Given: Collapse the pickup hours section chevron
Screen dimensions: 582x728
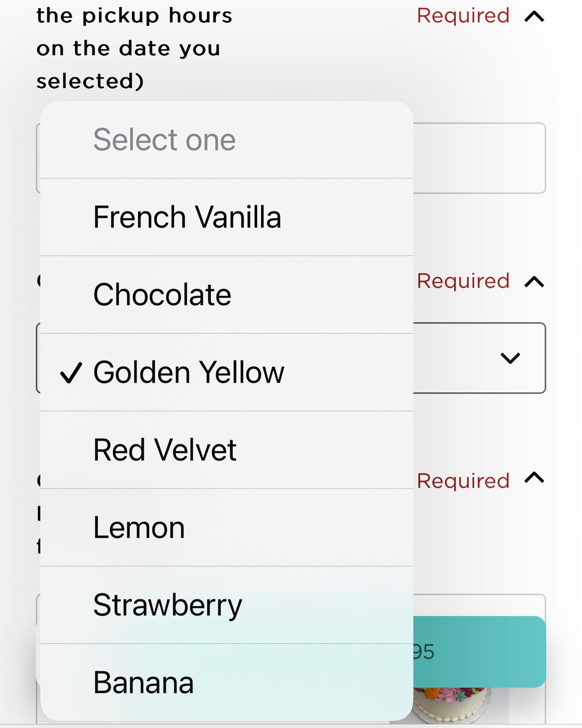Looking at the screenshot, I should click(534, 17).
